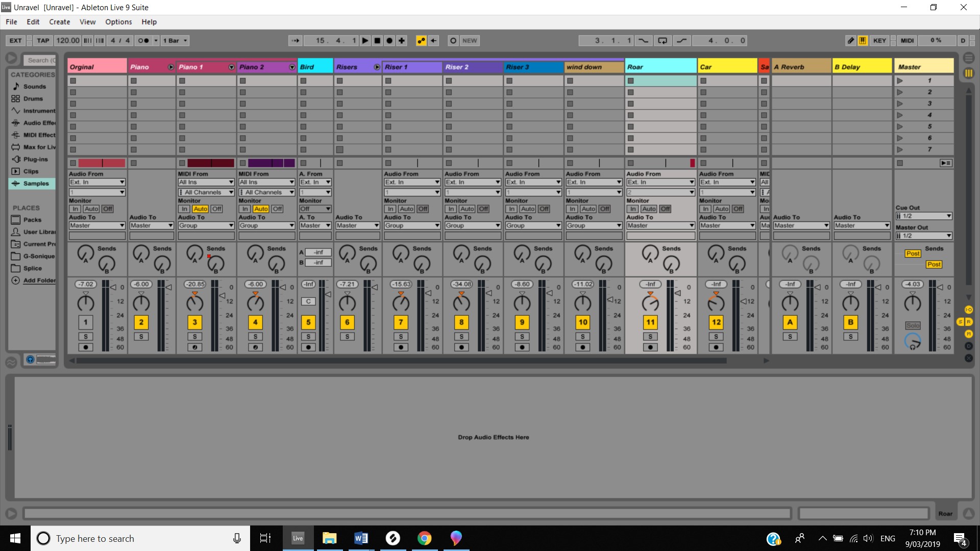Toggle the Loop switch in transport
The width and height of the screenshot is (980, 551).
tap(663, 41)
